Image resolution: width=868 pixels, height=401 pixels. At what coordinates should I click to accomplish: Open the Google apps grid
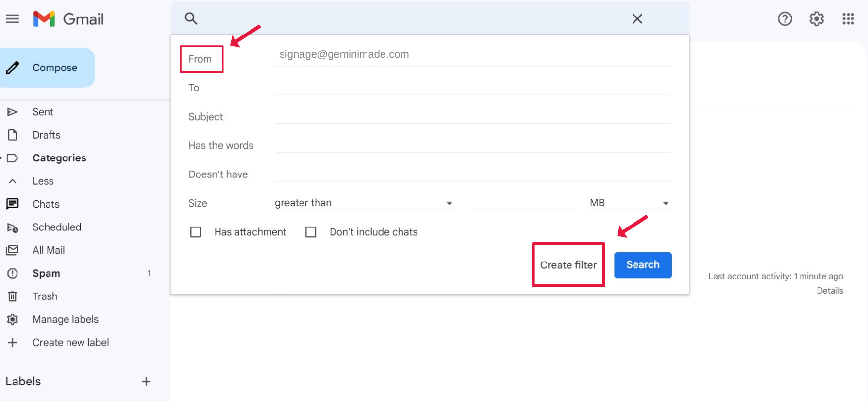pos(848,19)
